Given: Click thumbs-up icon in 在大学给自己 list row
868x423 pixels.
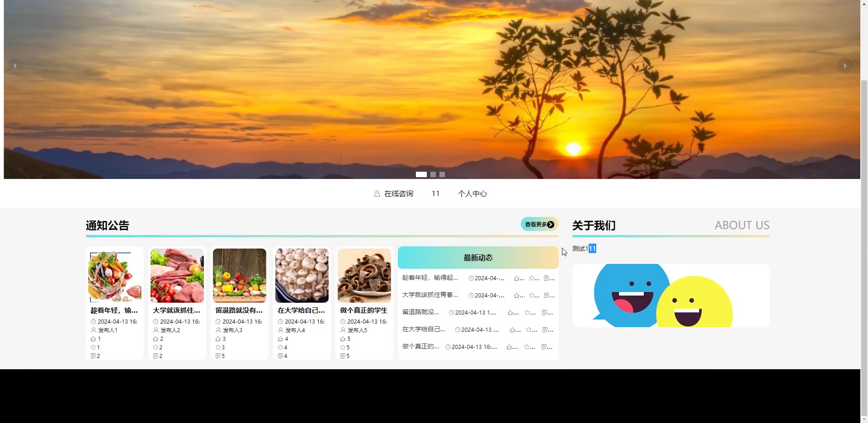Looking at the screenshot, I should point(513,330).
